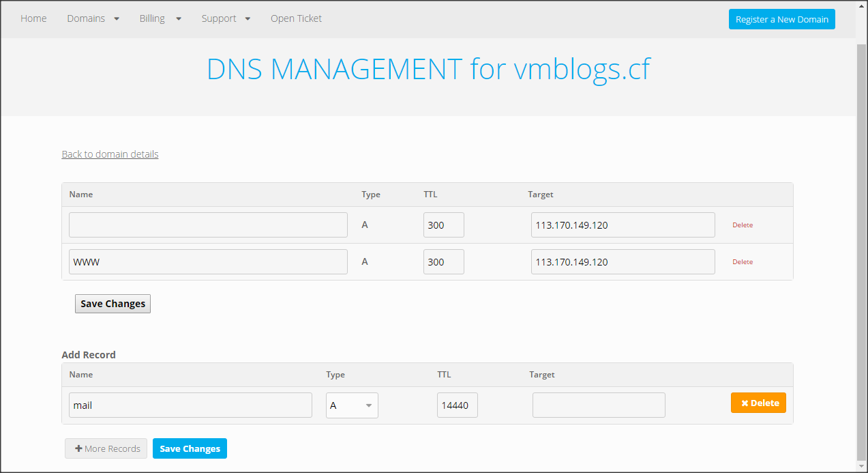Screen dimensions: 868x473
Task: Click Register a New Domain button
Action: click(781, 19)
